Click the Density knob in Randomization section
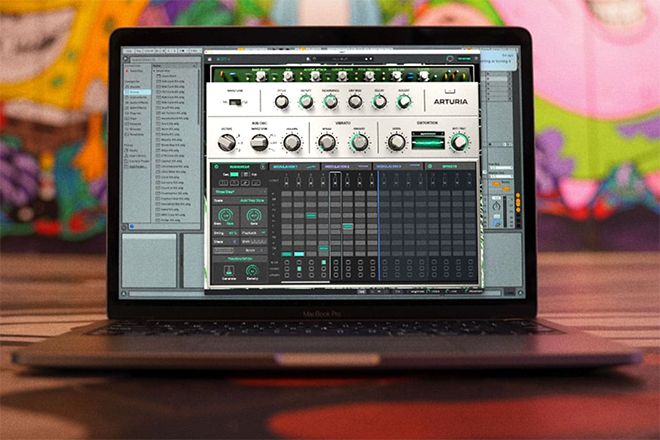This screenshot has width=660, height=440. click(x=252, y=271)
